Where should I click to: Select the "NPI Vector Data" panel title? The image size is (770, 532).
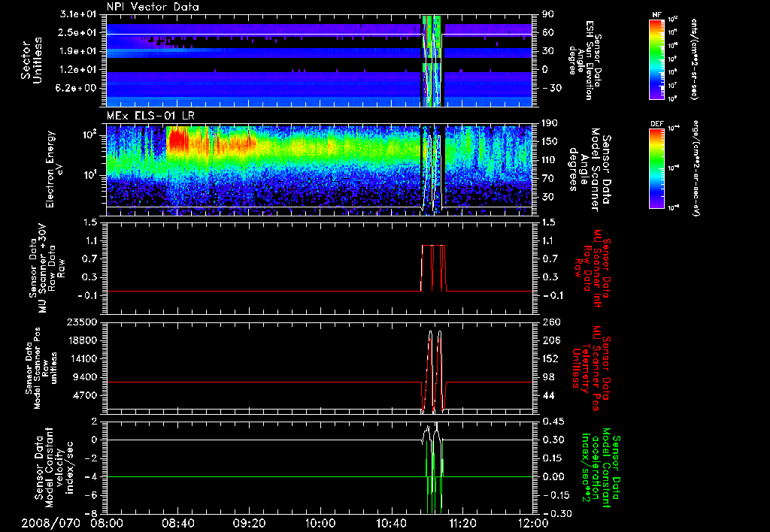click(153, 7)
